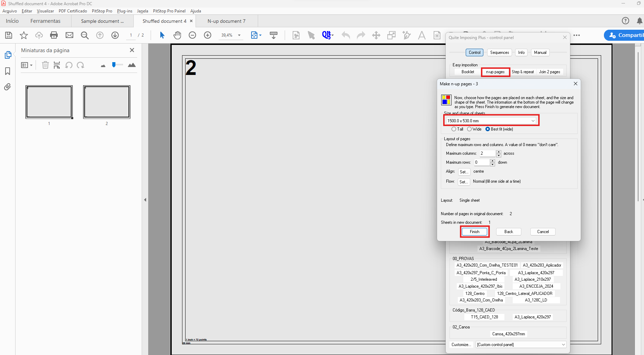Viewport: 644px width, 355px height.
Task: Open the PitStop Pro menu
Action: click(x=102, y=11)
